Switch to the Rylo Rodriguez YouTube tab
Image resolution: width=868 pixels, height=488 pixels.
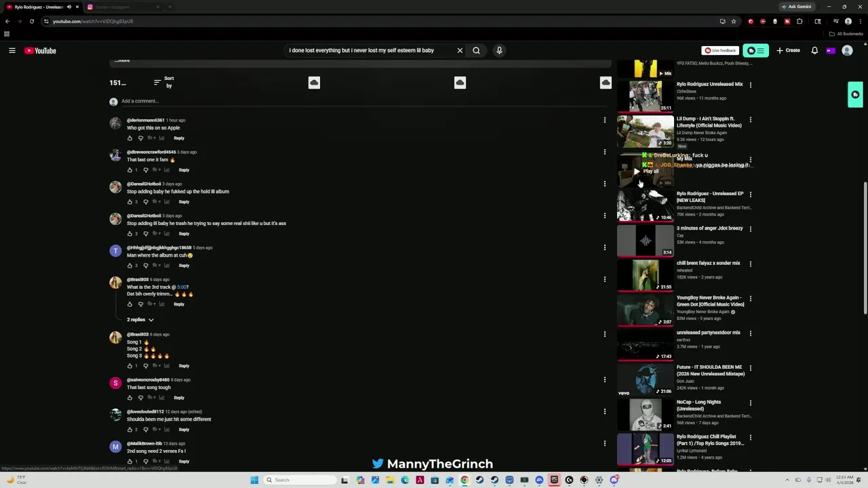pyautogui.click(x=37, y=7)
